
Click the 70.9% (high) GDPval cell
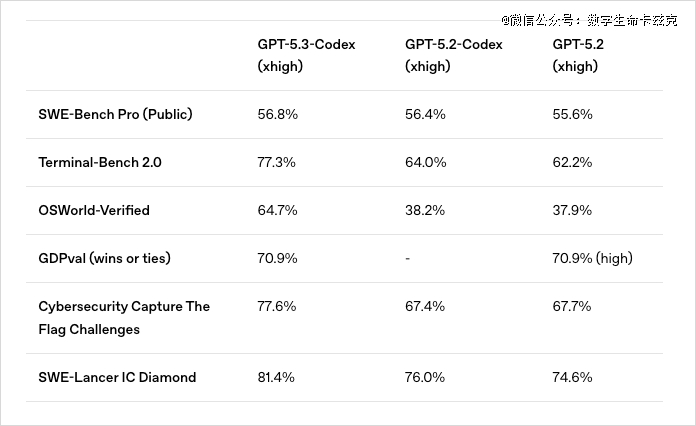tap(593, 258)
